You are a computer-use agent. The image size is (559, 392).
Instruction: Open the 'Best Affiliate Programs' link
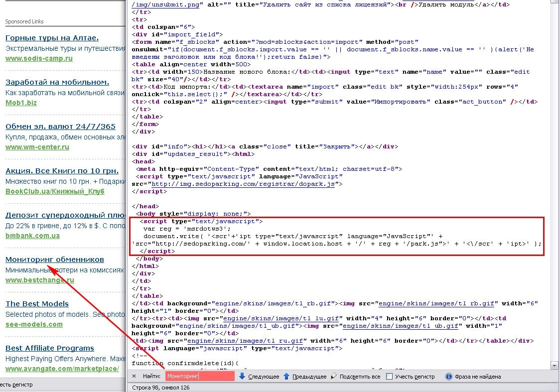tap(50, 348)
